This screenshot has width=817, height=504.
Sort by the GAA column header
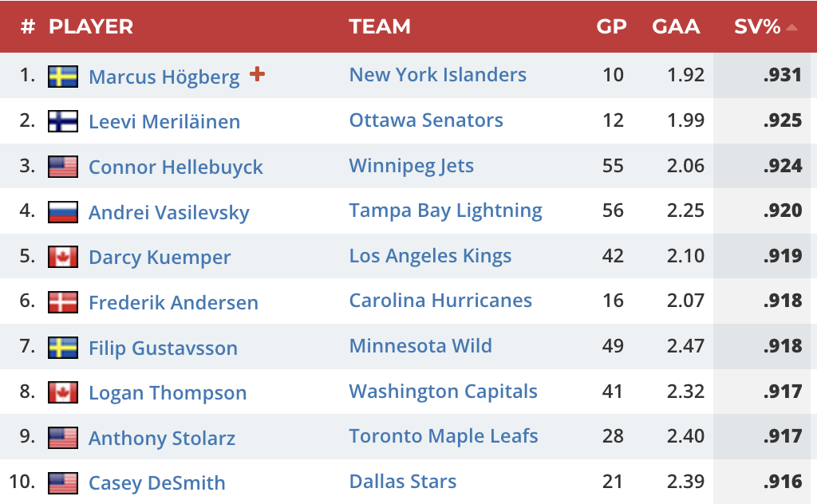[676, 26]
